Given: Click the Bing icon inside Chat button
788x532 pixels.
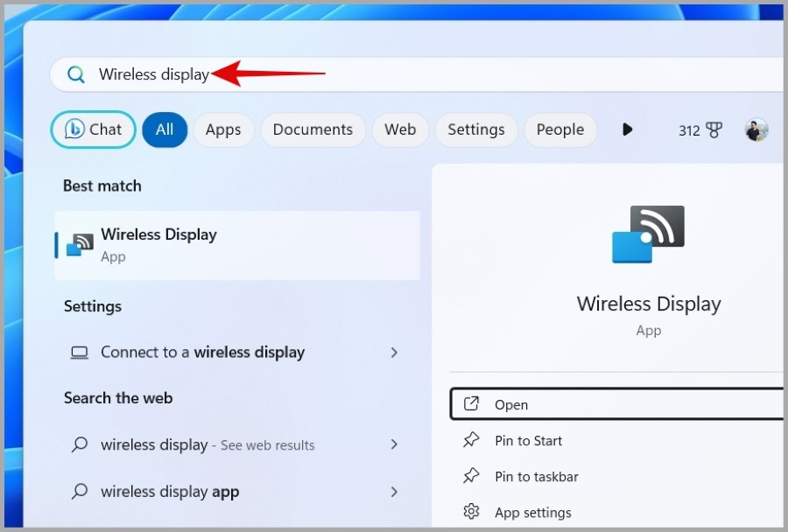Looking at the screenshot, I should [x=74, y=129].
